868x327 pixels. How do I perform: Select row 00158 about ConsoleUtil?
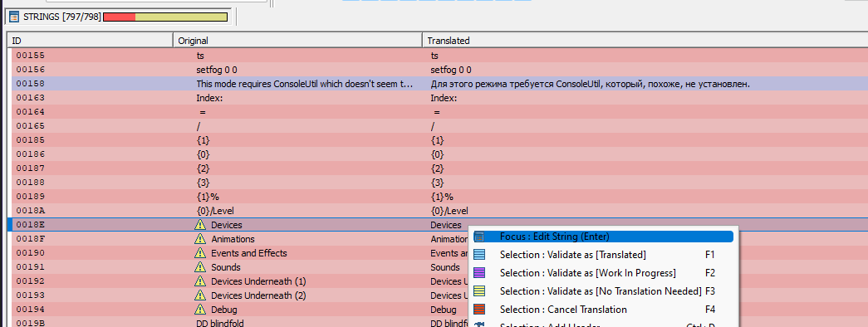click(x=439, y=84)
